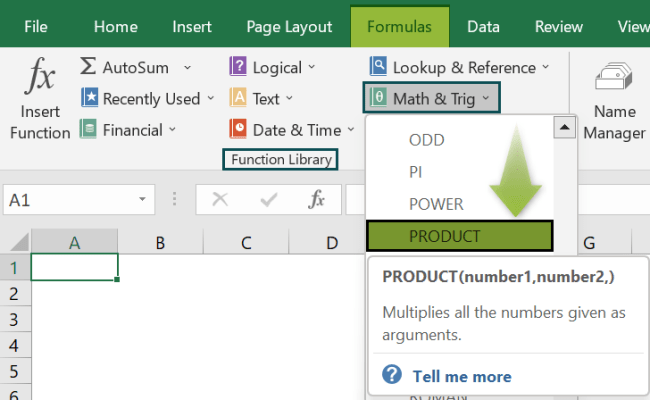Click the Select All corner triangle
650x400 pixels.
(x=19, y=242)
